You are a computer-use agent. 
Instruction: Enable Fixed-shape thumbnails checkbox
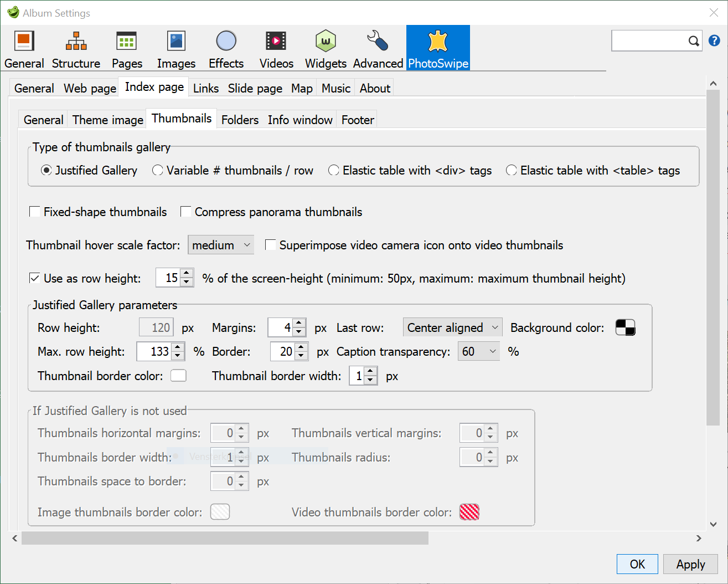[35, 212]
